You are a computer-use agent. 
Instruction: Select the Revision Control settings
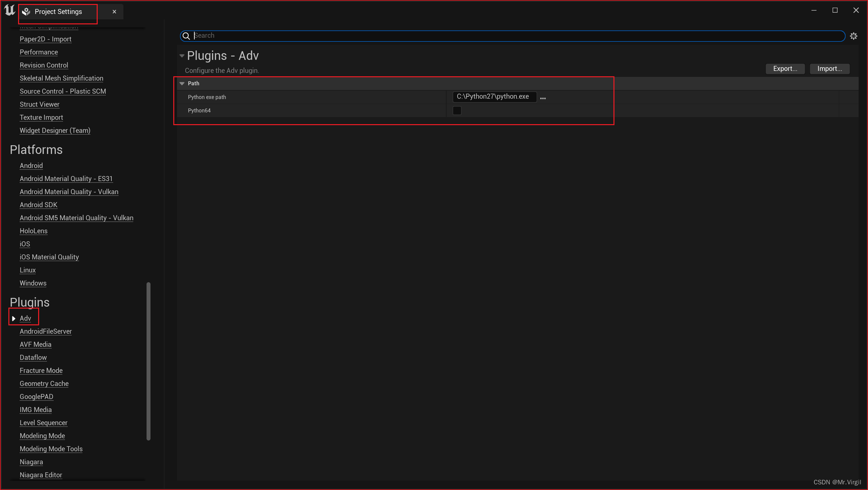[x=43, y=64]
